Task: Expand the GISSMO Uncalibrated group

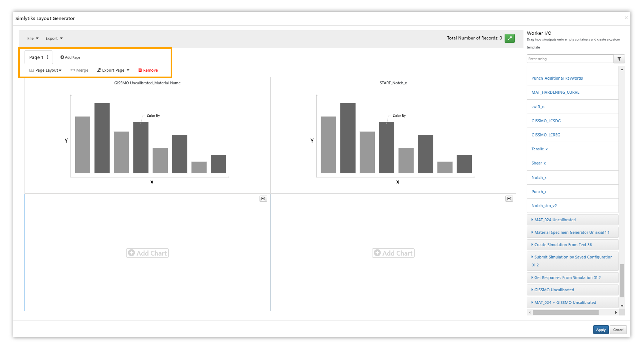Action: (x=554, y=290)
